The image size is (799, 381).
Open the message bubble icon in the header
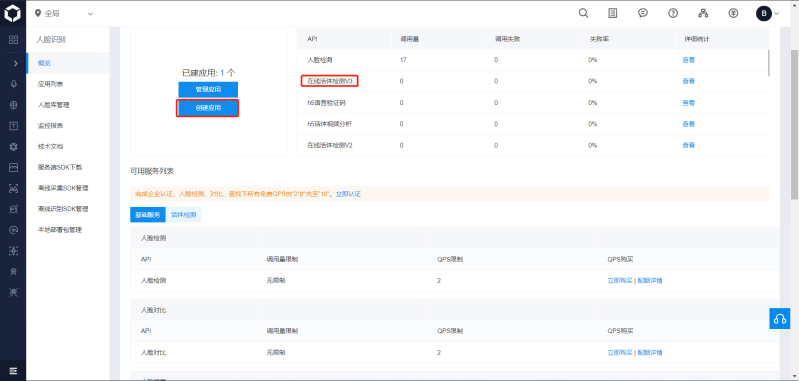coord(643,13)
